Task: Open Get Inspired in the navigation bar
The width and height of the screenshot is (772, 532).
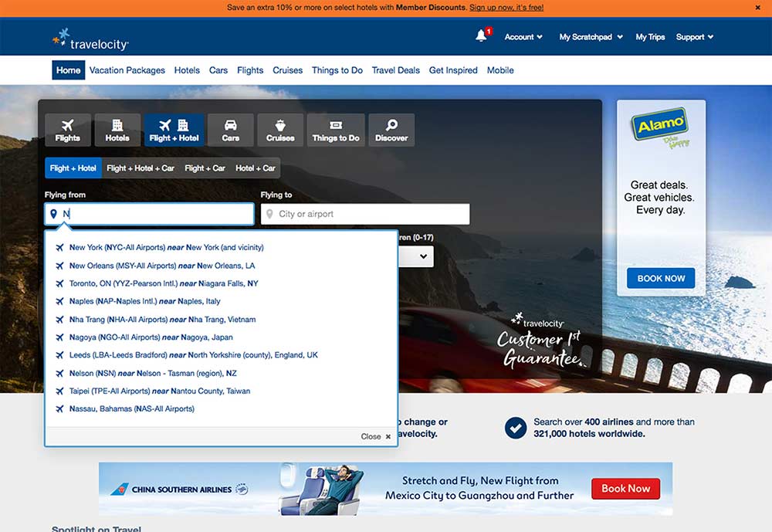Action: pos(453,70)
